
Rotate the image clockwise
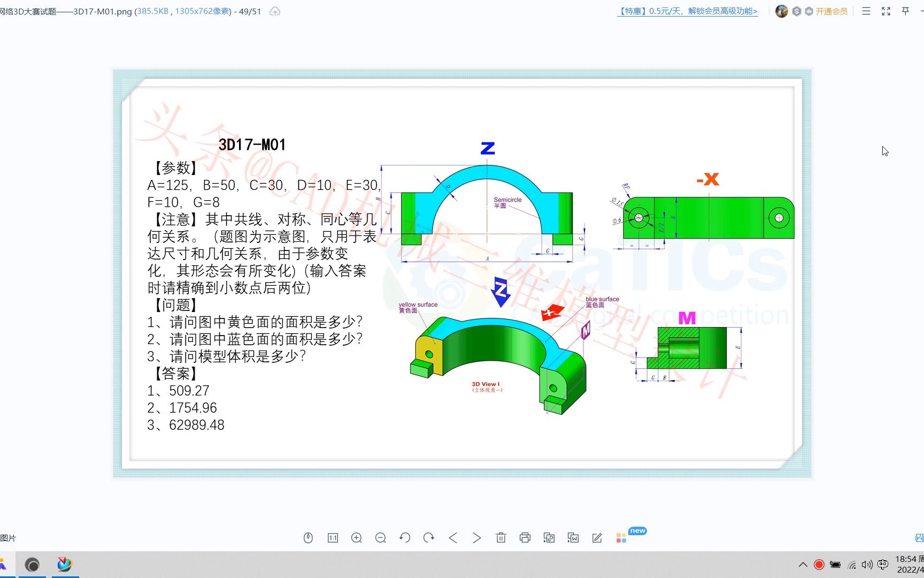429,538
